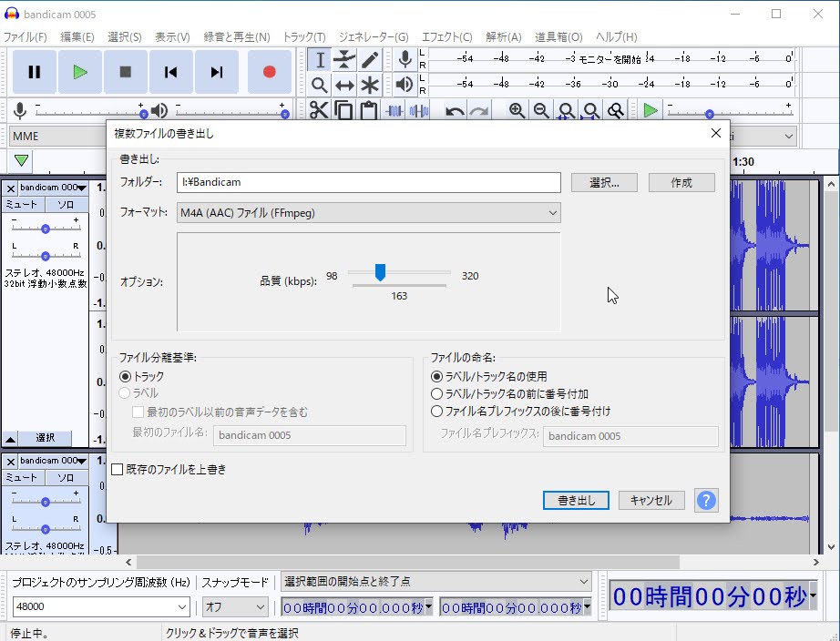Open the スナップモード オフ dropdown

tap(235, 606)
